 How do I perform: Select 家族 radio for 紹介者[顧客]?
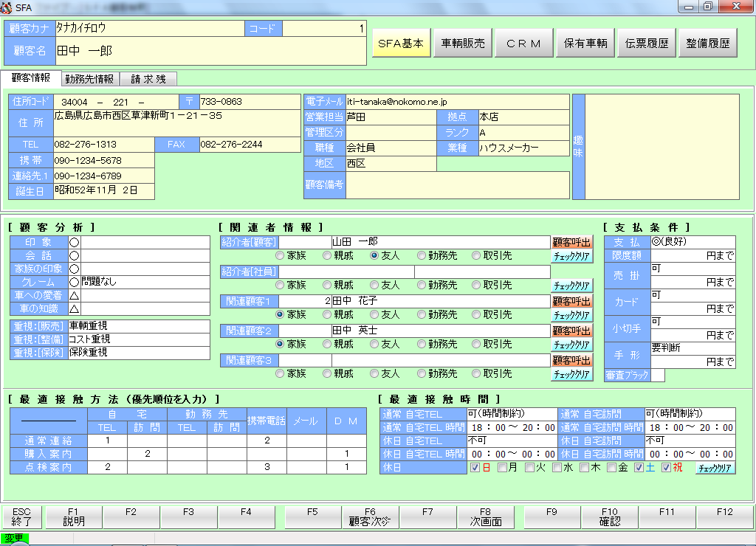click(x=280, y=255)
